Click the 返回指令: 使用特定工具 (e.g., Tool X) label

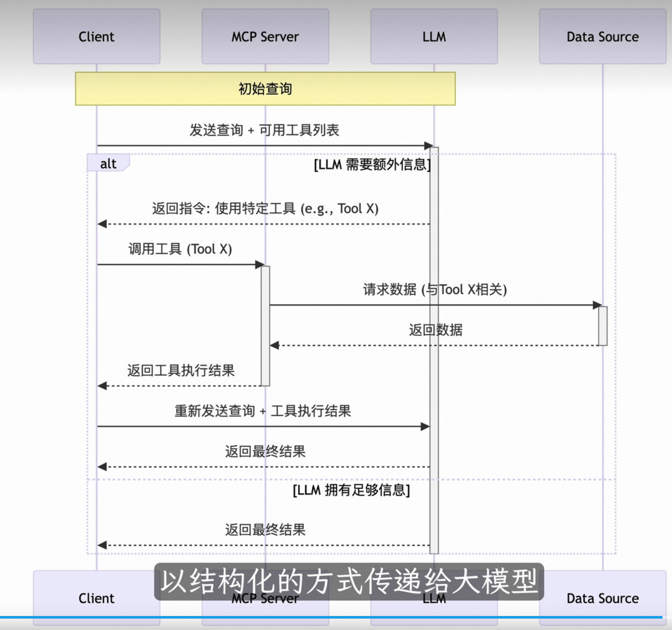pos(265,208)
